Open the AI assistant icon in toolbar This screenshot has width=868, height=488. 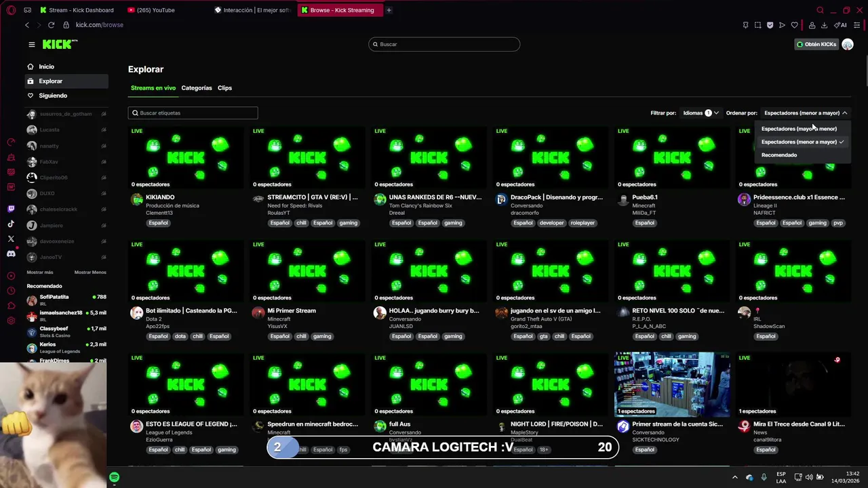click(840, 25)
